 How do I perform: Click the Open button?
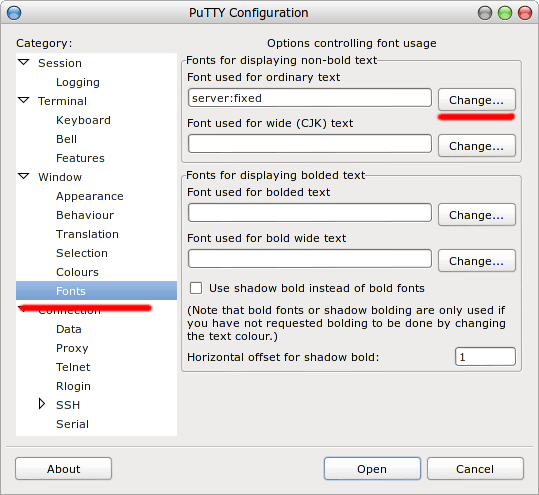[372, 469]
